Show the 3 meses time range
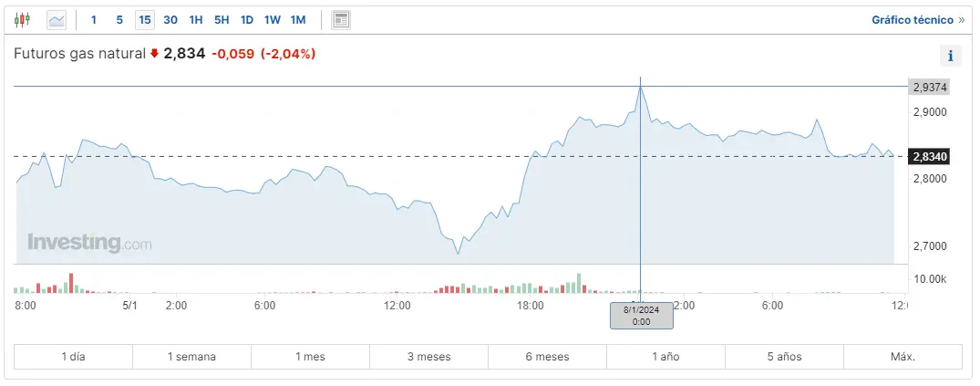The height and width of the screenshot is (386, 980). [428, 357]
